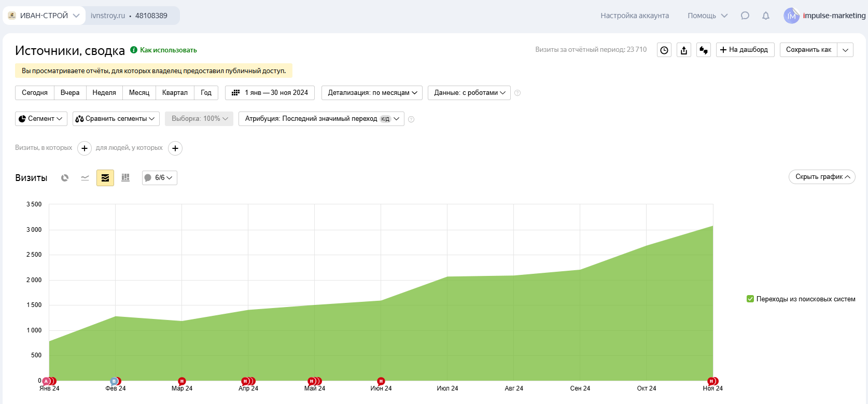Uncheck 'Переходы из поисковых систем' legend checkbox

tap(750, 299)
